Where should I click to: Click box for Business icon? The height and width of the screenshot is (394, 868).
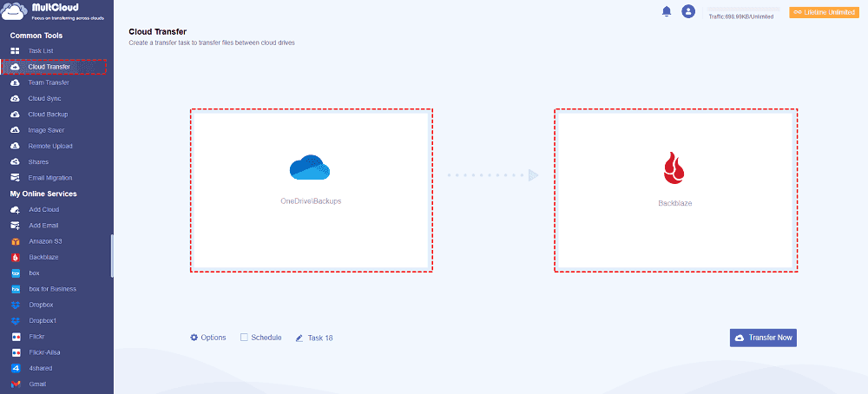pyautogui.click(x=16, y=289)
